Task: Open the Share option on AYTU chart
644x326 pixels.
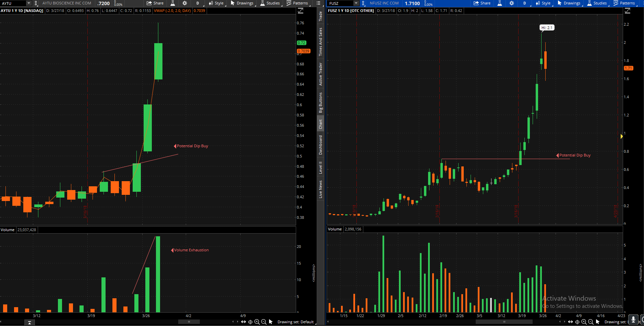Action: pos(155,3)
